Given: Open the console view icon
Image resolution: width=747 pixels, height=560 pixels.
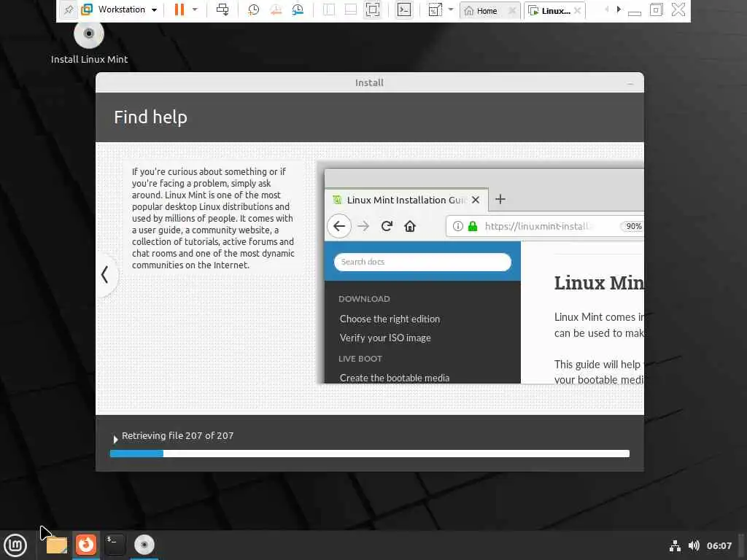Looking at the screenshot, I should pyautogui.click(x=404, y=9).
